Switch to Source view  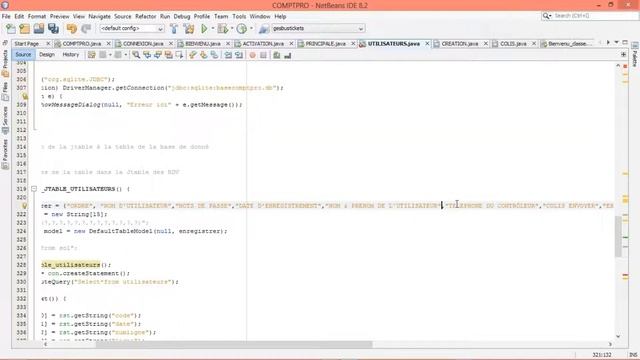coord(23,55)
